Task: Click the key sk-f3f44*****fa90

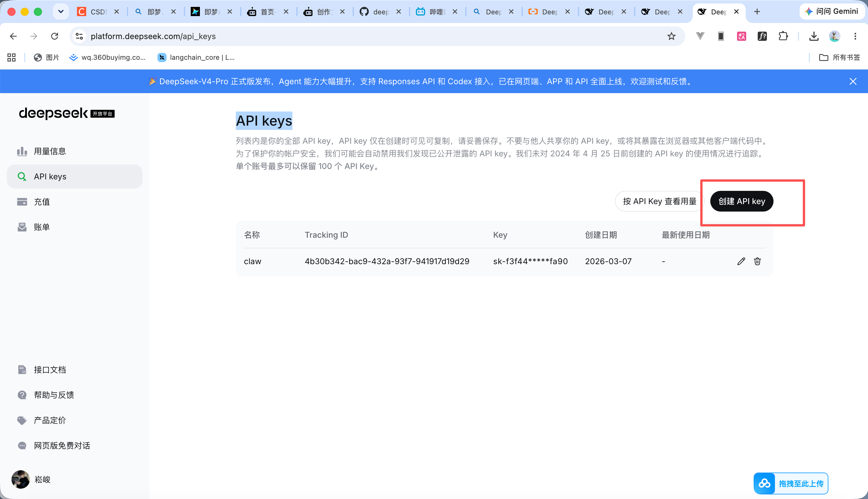Action: (x=531, y=261)
